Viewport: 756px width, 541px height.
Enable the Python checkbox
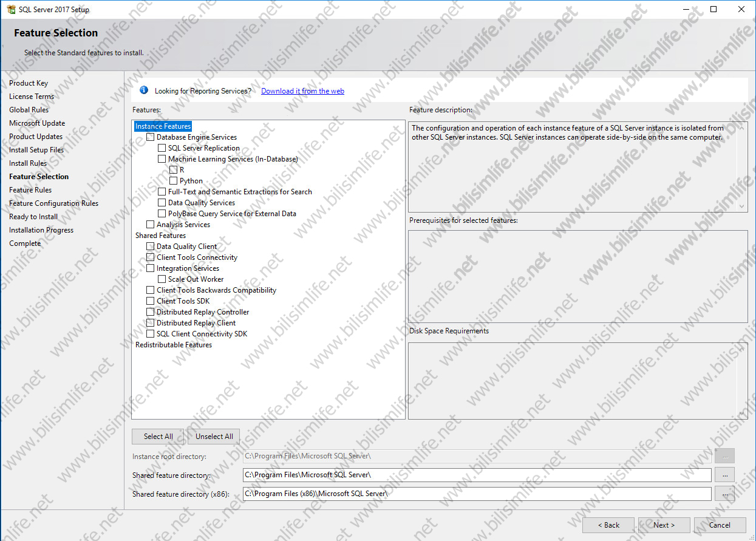click(x=174, y=181)
